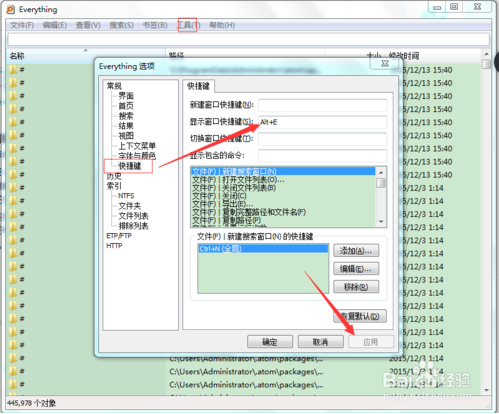The width and height of the screenshot is (499, 414).
Task: Open the 帮助(H) menu
Action: (222, 25)
